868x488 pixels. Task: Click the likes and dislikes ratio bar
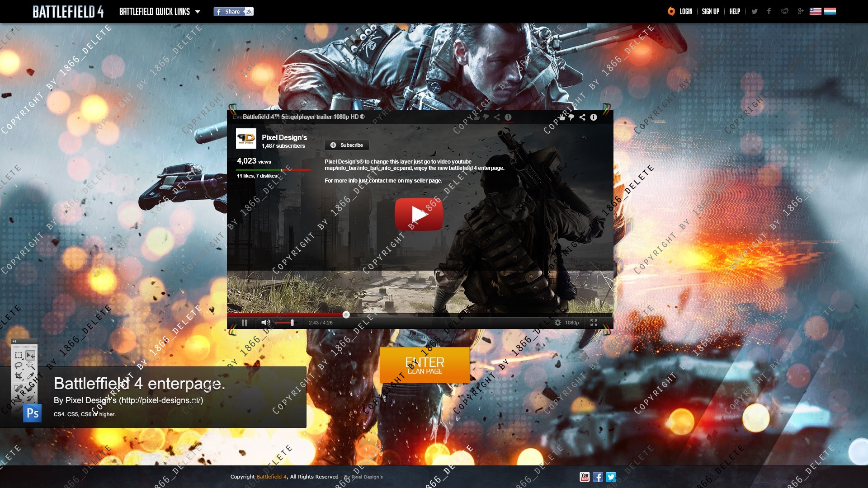(274, 170)
